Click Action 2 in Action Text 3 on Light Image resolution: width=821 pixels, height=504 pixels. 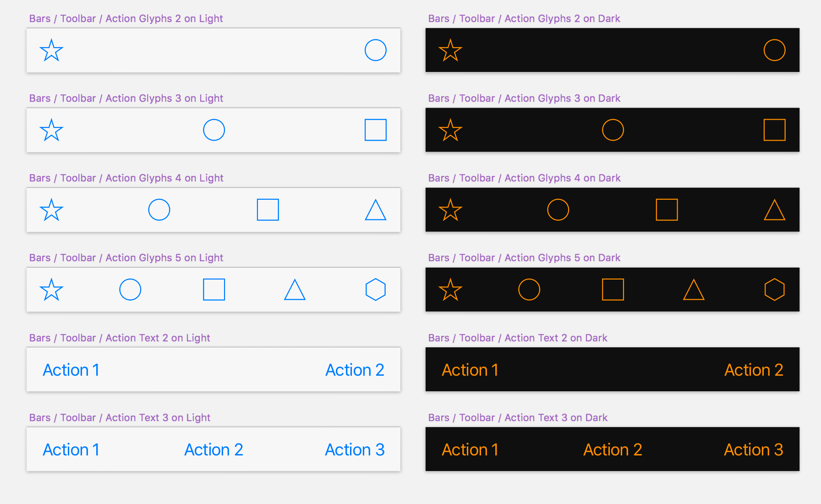coord(213,449)
